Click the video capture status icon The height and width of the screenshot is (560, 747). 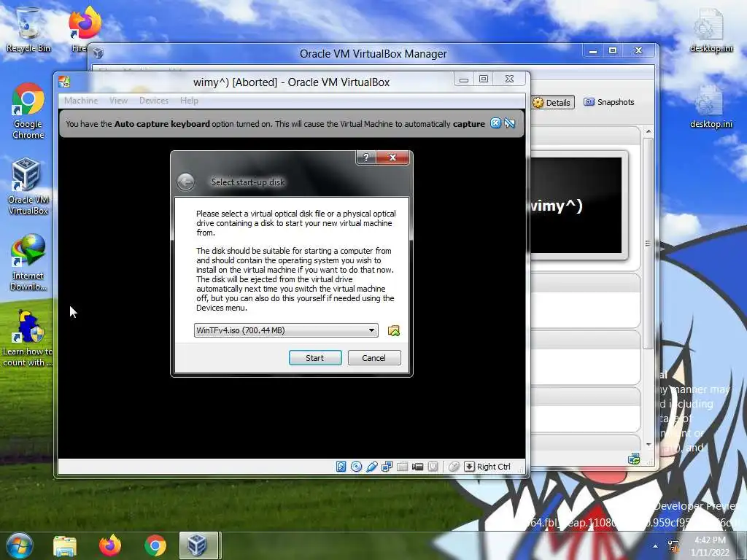417,467
